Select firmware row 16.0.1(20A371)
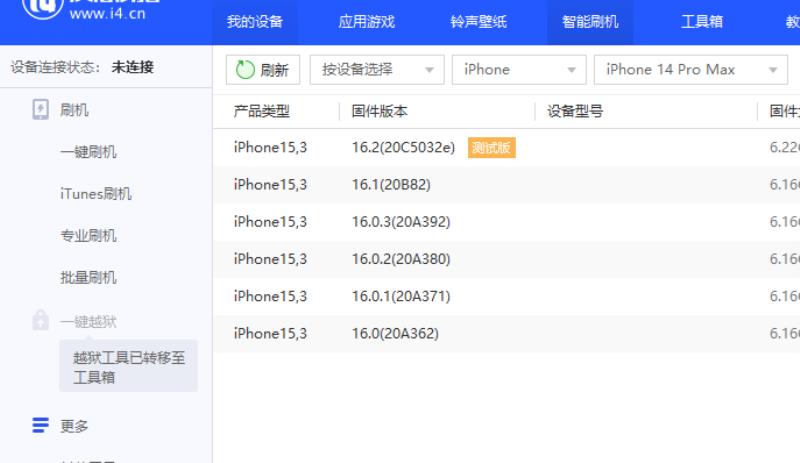Viewport: 800px width, 463px height. tap(506, 296)
